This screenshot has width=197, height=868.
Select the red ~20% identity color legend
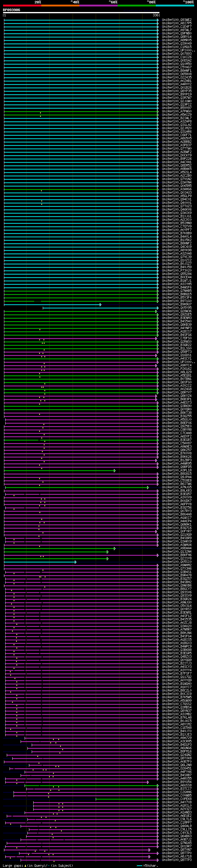pos(22,6)
